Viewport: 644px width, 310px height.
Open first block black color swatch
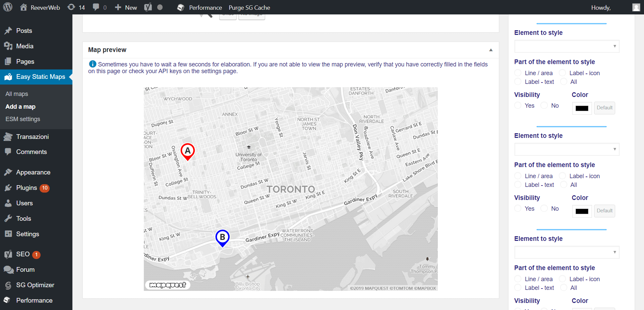point(582,108)
